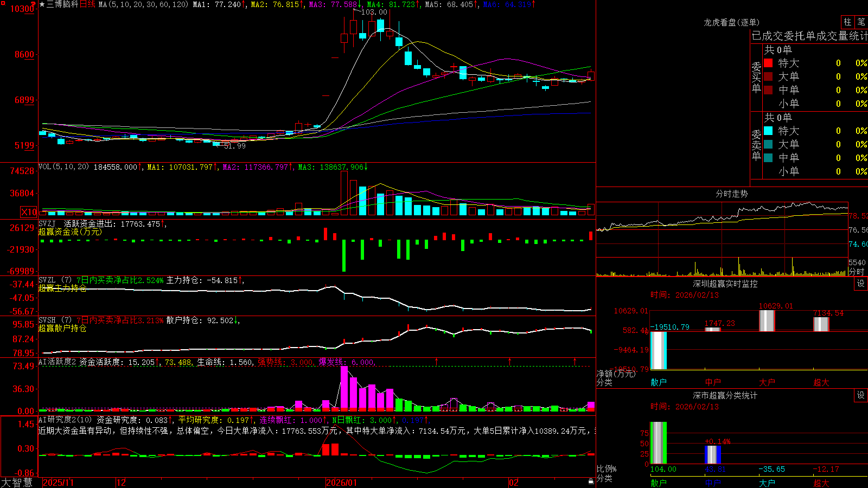Click the 深市超赢分类统计 panel title
Image resolution: width=868 pixels, height=488 pixels.
[x=725, y=395]
